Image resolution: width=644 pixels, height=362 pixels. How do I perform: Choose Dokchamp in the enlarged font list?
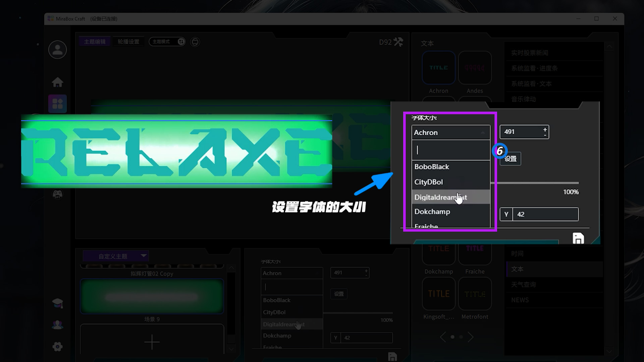(451, 212)
